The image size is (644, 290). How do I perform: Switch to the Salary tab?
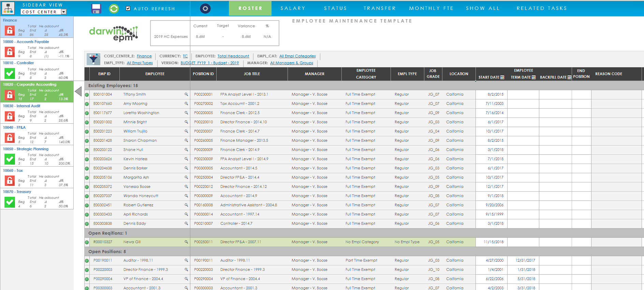point(293,8)
